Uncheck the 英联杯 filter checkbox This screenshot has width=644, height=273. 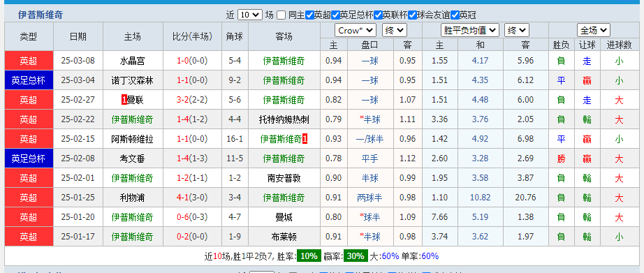[x=378, y=15]
